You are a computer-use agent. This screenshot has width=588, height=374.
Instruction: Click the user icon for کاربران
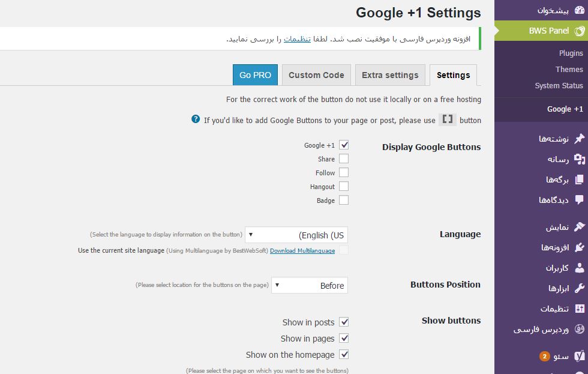tap(580, 268)
